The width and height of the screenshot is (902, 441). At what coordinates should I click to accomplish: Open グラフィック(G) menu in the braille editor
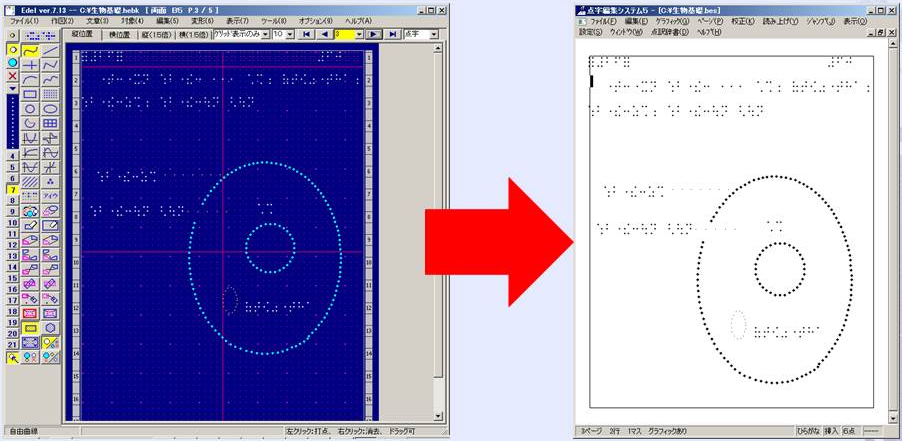click(672, 21)
